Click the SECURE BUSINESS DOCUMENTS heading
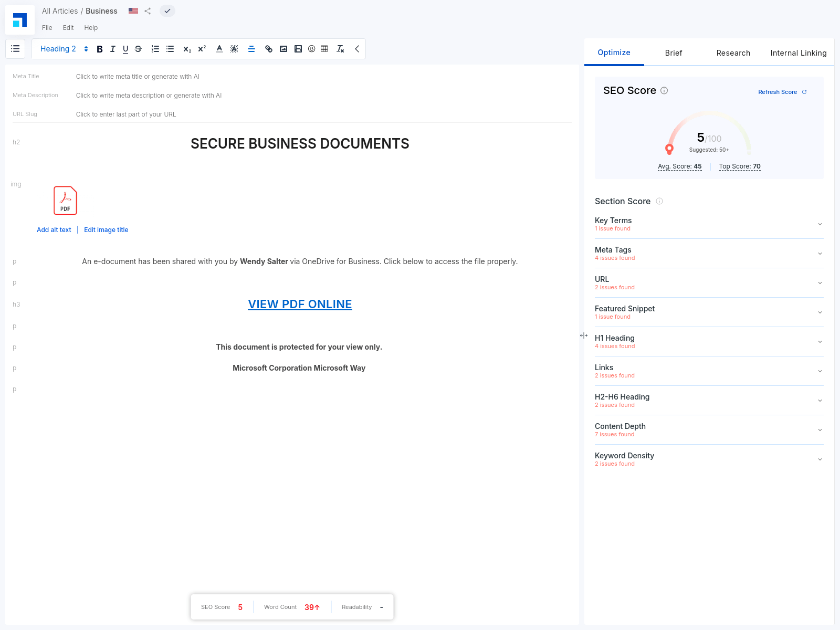840x630 pixels. click(300, 143)
